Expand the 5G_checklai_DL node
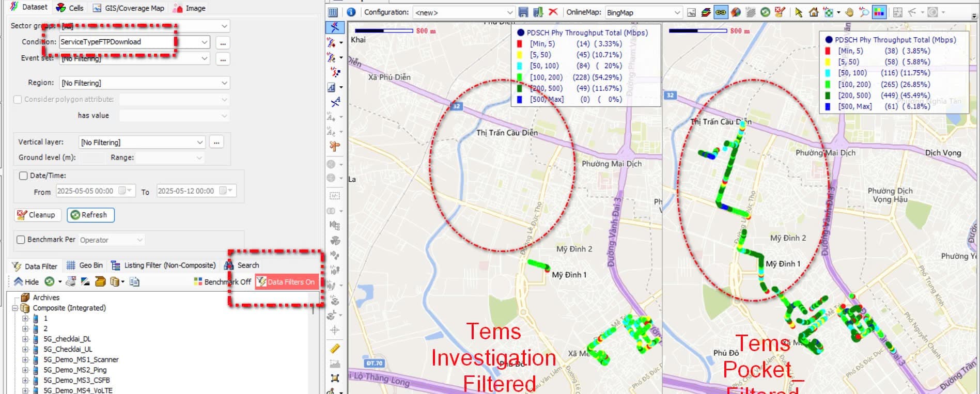 (25, 339)
